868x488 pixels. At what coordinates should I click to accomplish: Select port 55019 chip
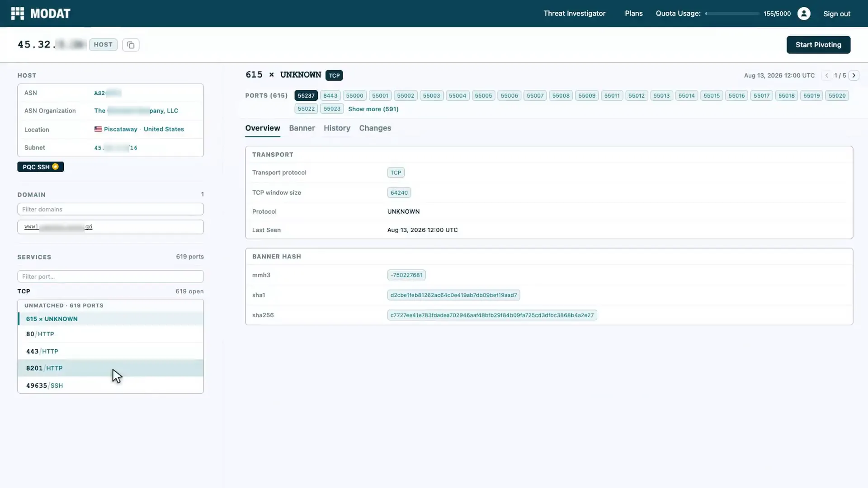[x=811, y=95]
